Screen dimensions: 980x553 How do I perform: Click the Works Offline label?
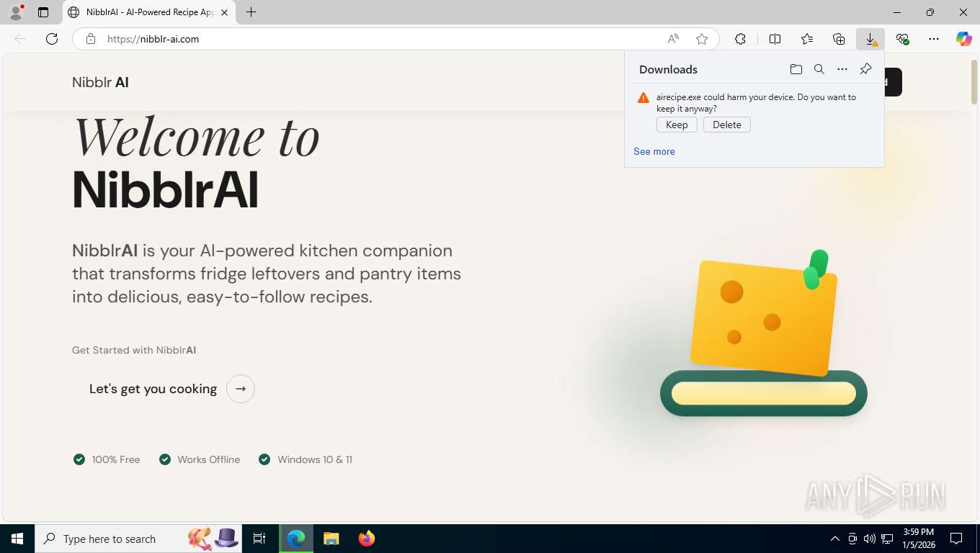208,459
